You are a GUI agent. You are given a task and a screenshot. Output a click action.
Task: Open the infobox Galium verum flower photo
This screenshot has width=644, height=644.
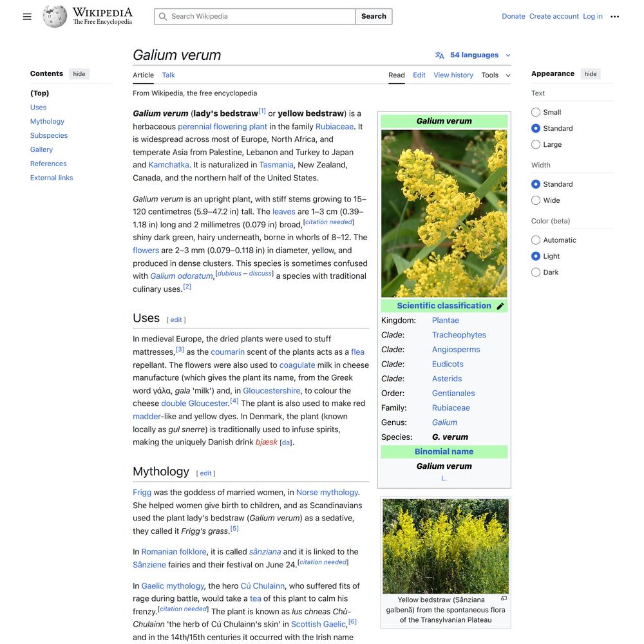(444, 214)
